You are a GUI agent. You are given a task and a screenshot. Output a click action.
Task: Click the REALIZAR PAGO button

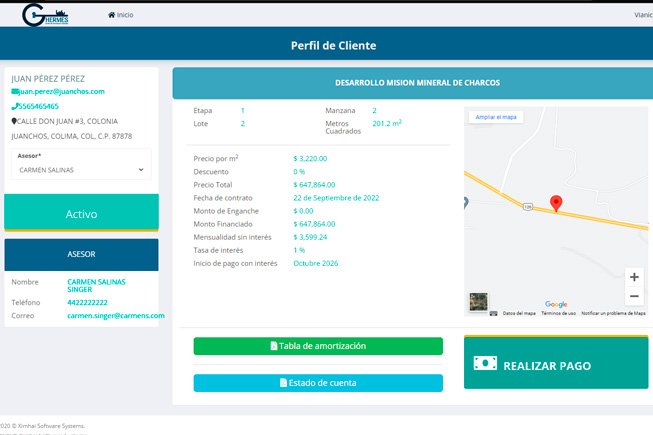coord(556,363)
